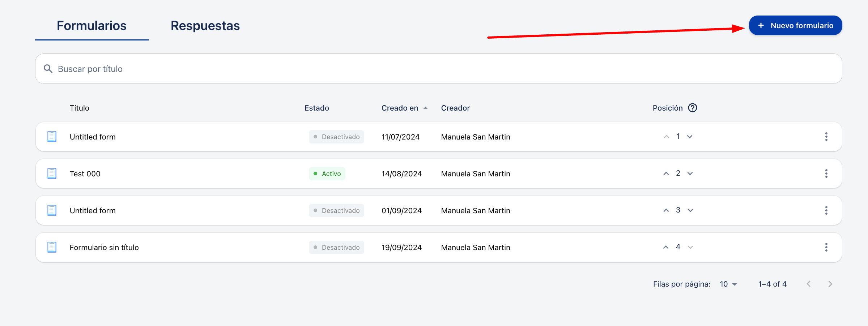Image resolution: width=868 pixels, height=326 pixels.
Task: Click the Título column header
Action: (80, 108)
